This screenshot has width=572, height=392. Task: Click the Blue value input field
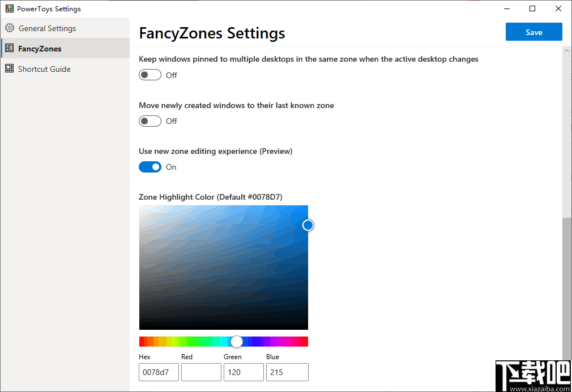click(x=287, y=372)
